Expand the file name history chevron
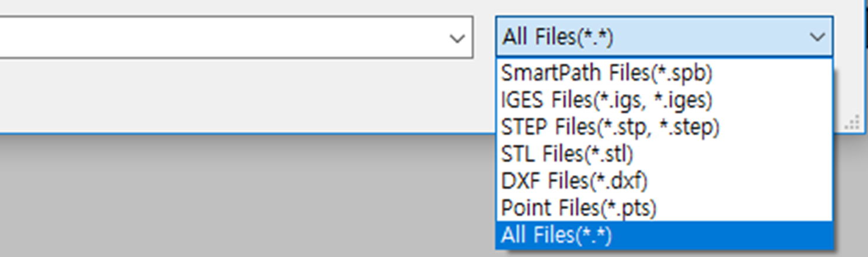Screen dimensions: 868x257 (x=457, y=39)
